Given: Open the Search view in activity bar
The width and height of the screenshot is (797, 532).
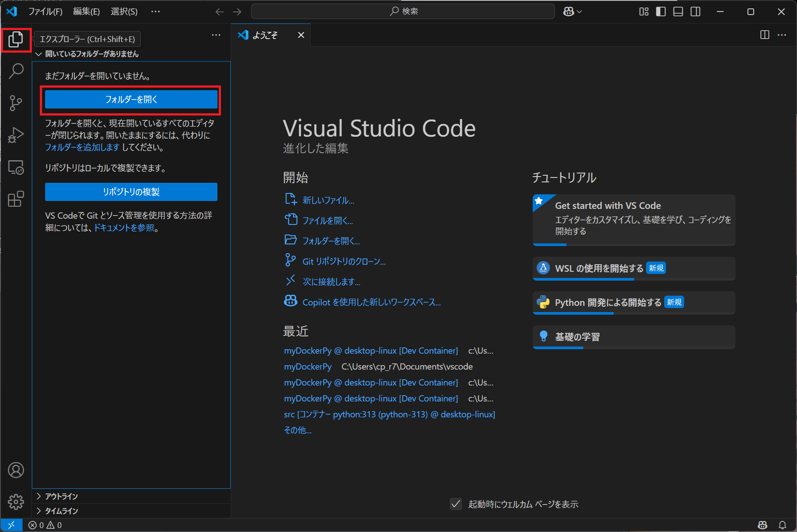Looking at the screenshot, I should (16, 71).
